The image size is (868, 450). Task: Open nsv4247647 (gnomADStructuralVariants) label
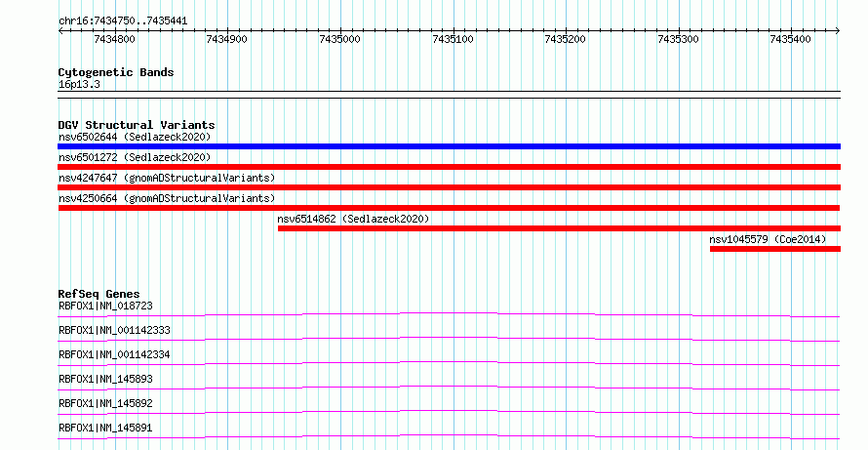coord(167,178)
